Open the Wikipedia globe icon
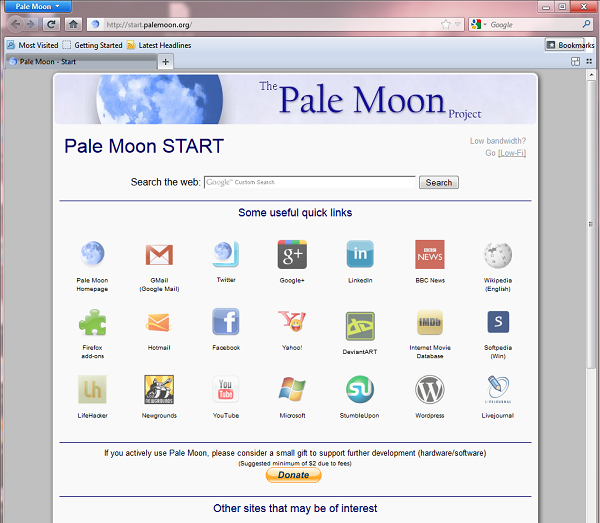 [497, 255]
